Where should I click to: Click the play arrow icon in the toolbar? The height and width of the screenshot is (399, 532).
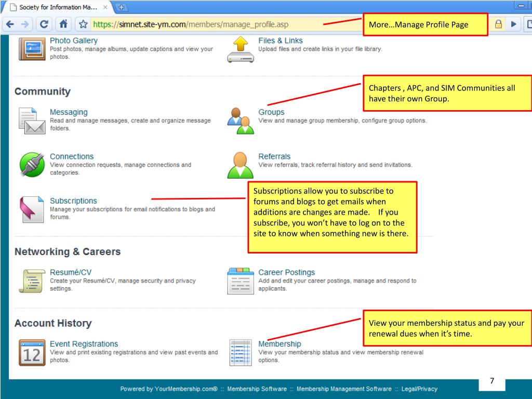pos(513,24)
